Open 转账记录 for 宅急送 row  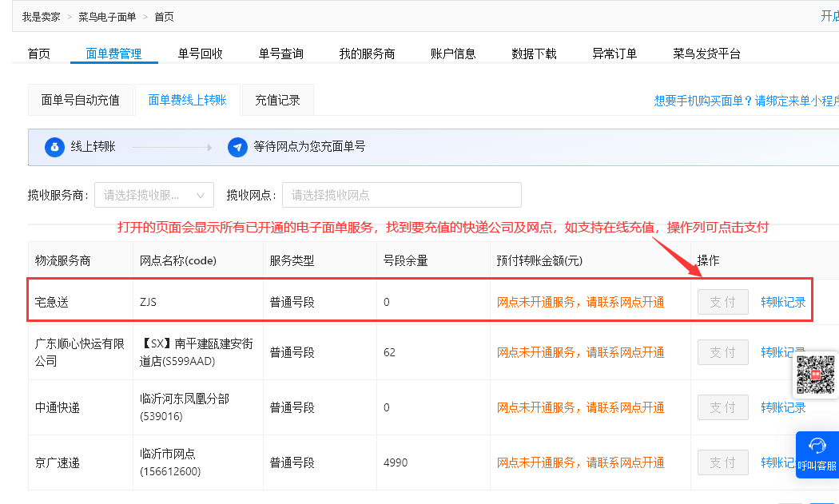(783, 302)
